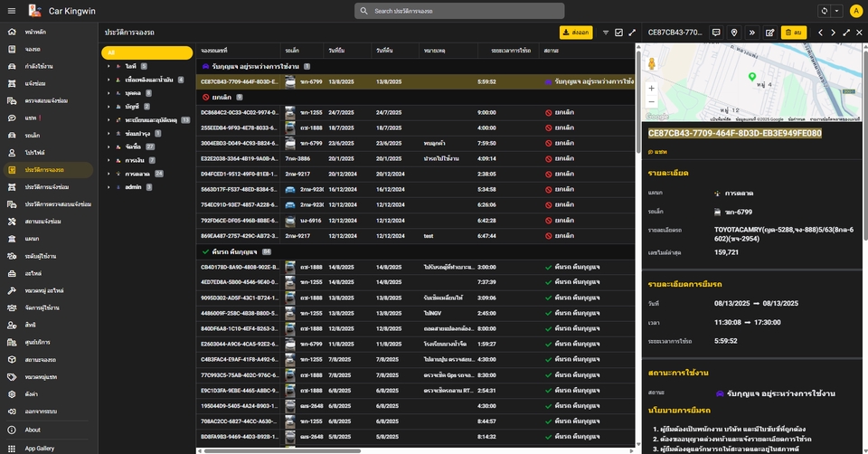Click the yellow ลบ delete button
This screenshot has height=454, width=868.
tap(793, 33)
